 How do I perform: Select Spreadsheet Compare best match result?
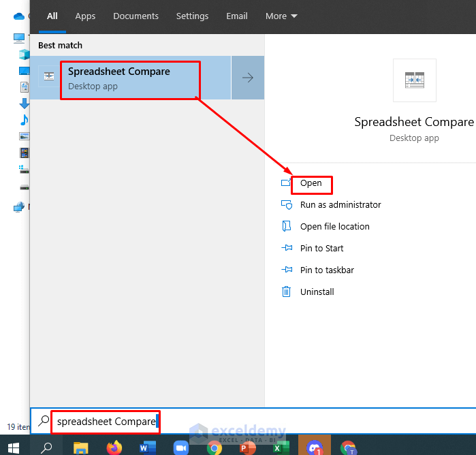(131, 78)
